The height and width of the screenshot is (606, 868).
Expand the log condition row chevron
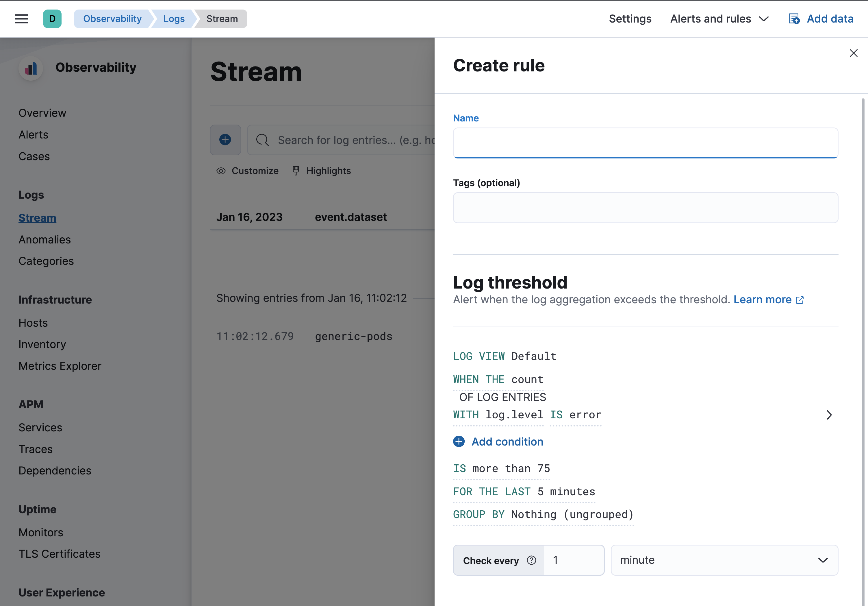(x=829, y=415)
